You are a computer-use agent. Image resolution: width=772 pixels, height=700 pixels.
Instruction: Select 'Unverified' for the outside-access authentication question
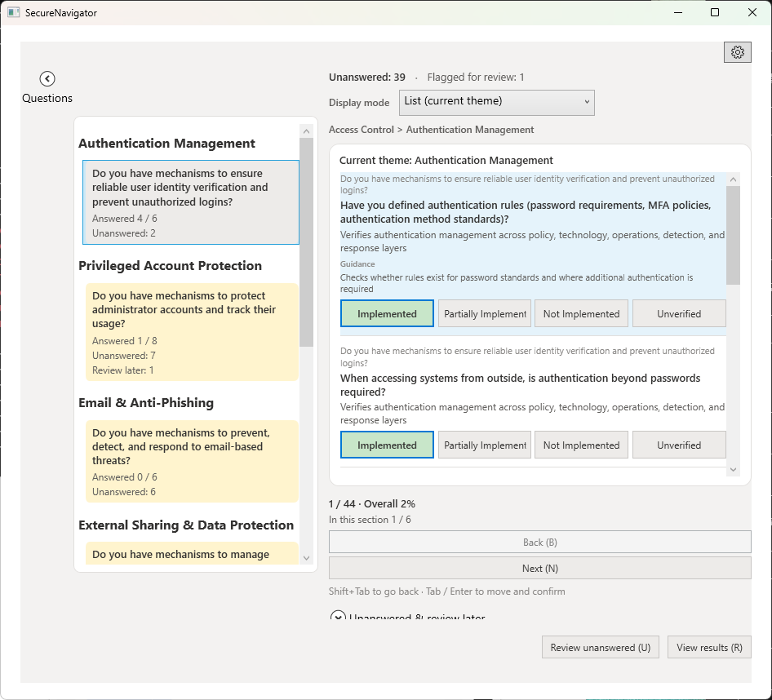679,445
